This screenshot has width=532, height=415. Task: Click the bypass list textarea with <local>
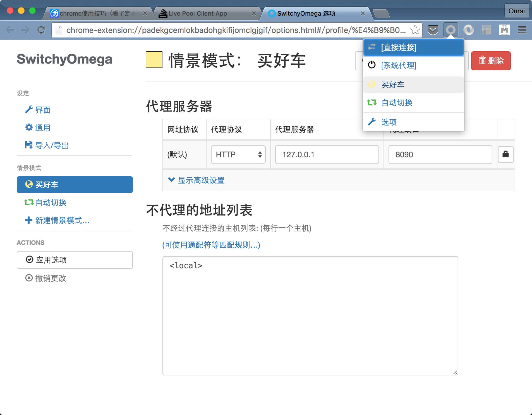310,315
